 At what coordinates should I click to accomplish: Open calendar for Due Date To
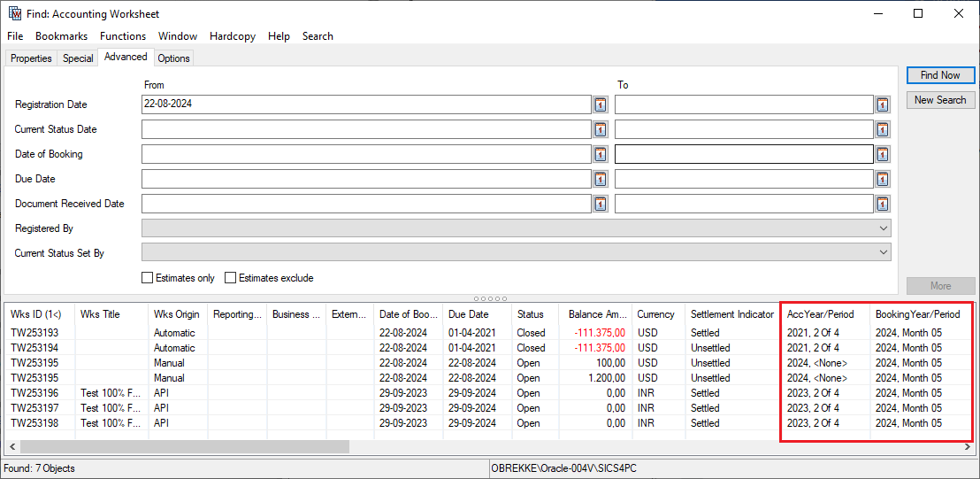point(882,179)
